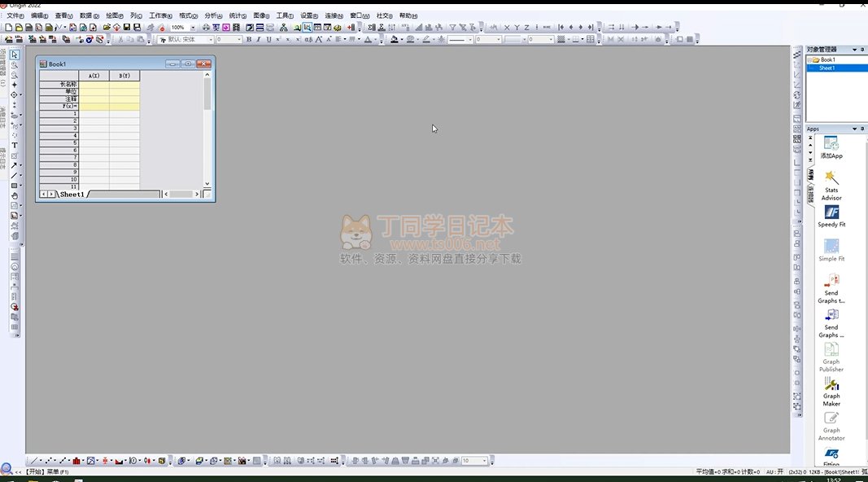Select Sheet1 in Object Manager

[827, 68]
